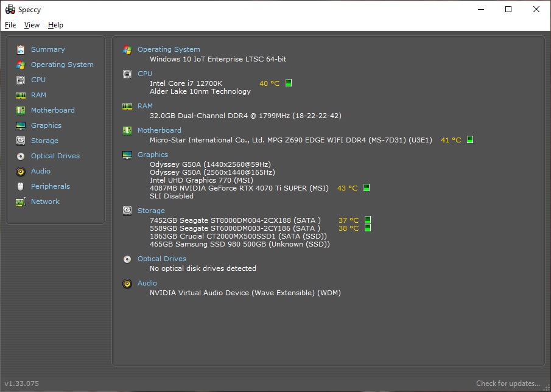This screenshot has height=392, width=551.
Task: Click the Optical Drives heading link in summary
Action: (161, 259)
